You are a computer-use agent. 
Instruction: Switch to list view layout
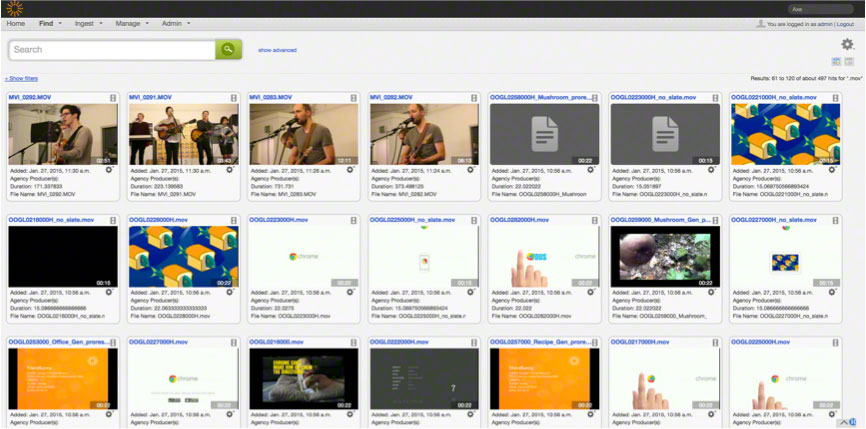pyautogui.click(x=849, y=61)
